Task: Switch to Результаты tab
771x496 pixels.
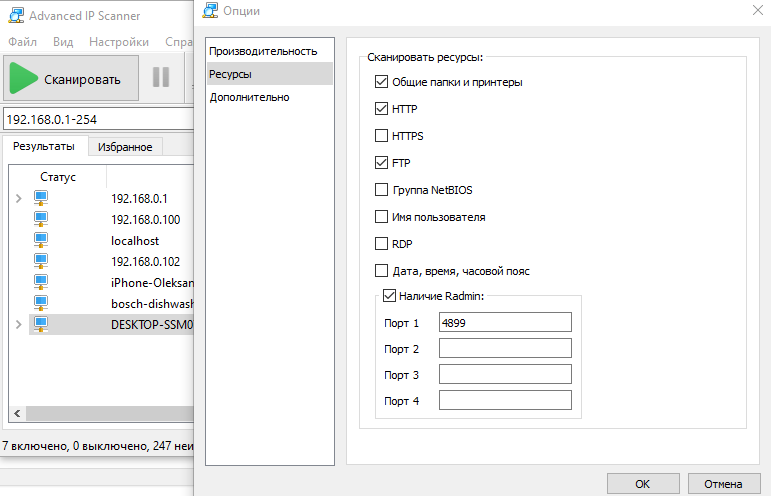Action: click(x=44, y=146)
